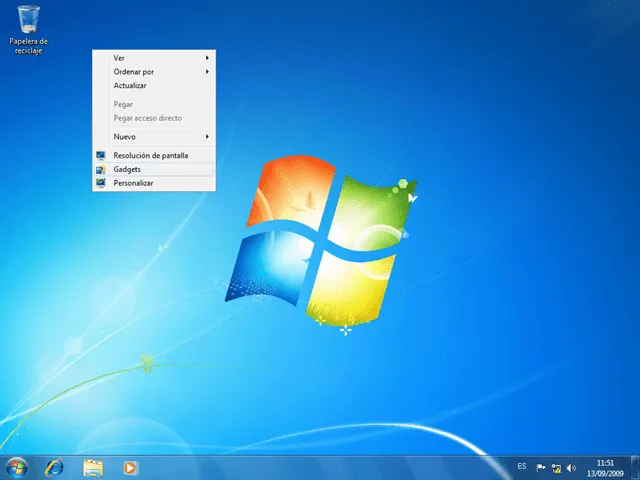
Task: Choose Actualizar from the context menu
Action: [154, 86]
